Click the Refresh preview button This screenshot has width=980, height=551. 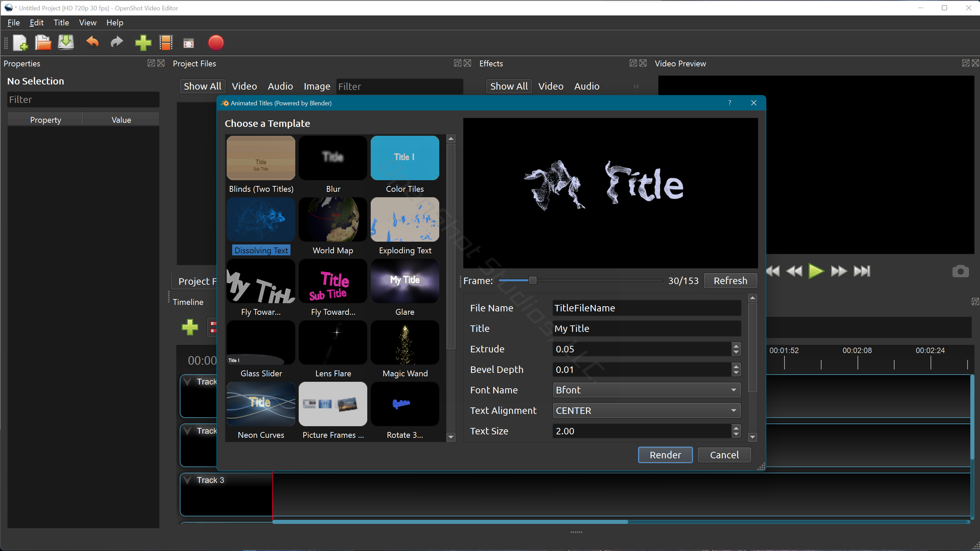click(730, 281)
